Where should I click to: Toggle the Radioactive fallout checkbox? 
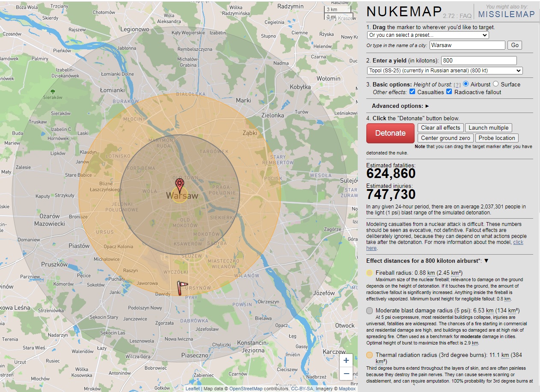click(449, 92)
